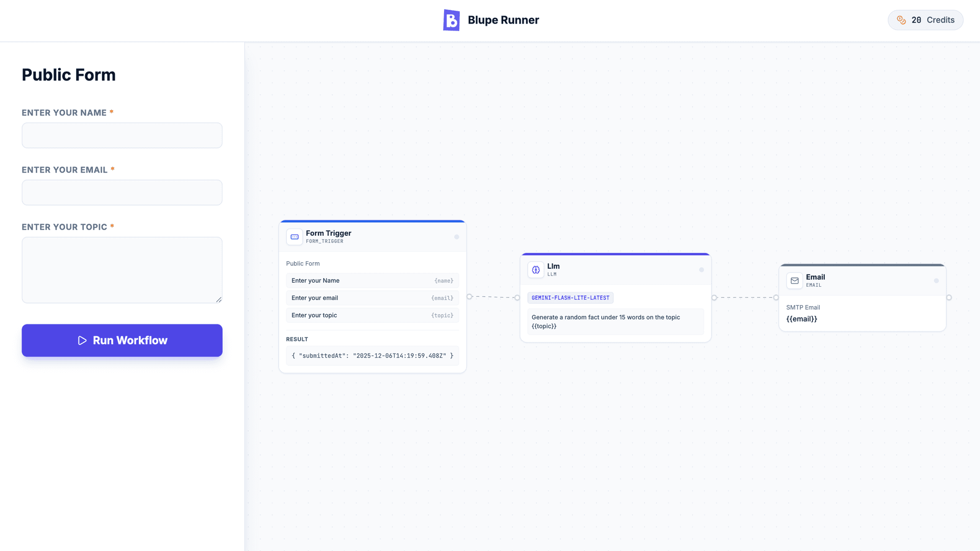The width and height of the screenshot is (980, 551).
Task: Toggle the status dot on the Llm node
Action: coord(701,270)
